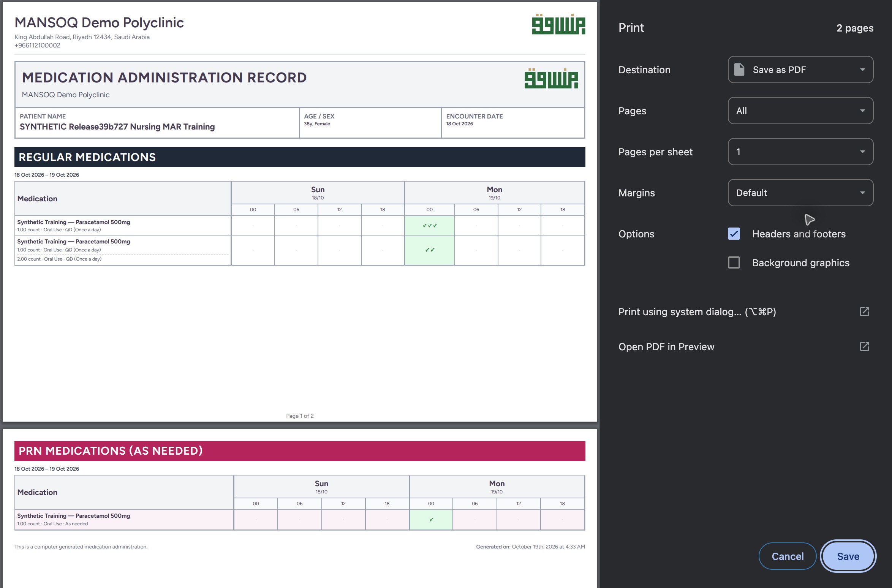Open the Pages per sheet dropdown
The height and width of the screenshot is (588, 892).
point(800,152)
